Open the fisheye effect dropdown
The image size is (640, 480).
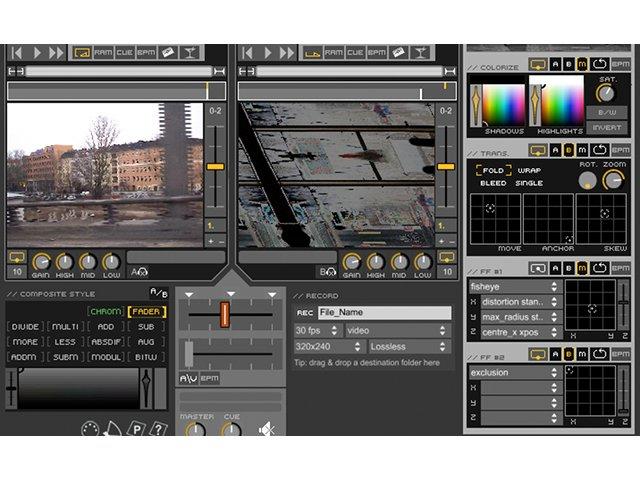(x=514, y=287)
